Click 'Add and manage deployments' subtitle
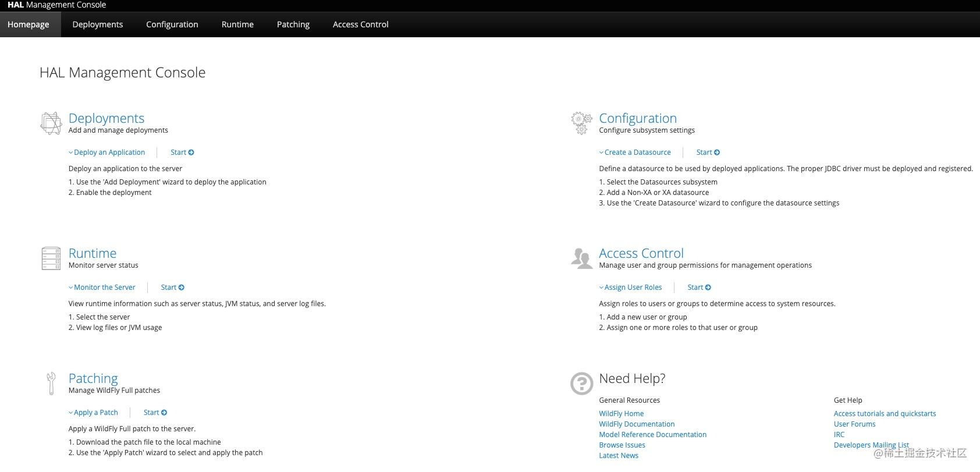This screenshot has height=472, width=980. 118,130
